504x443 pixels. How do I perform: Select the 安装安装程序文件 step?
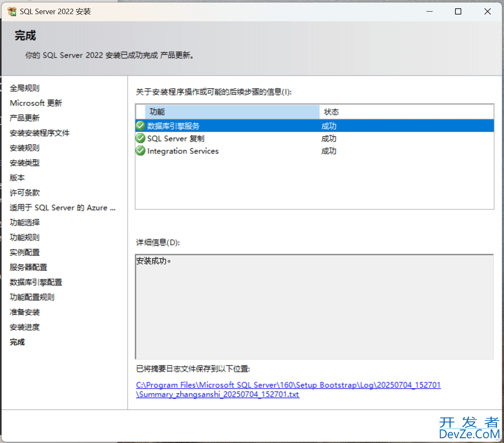[x=40, y=133]
